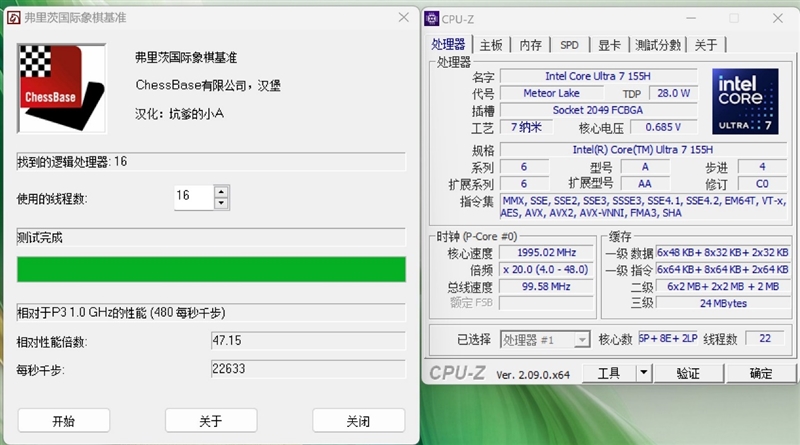Click the L3 cache value 24 MBytes
800x445 pixels.
coord(723,303)
